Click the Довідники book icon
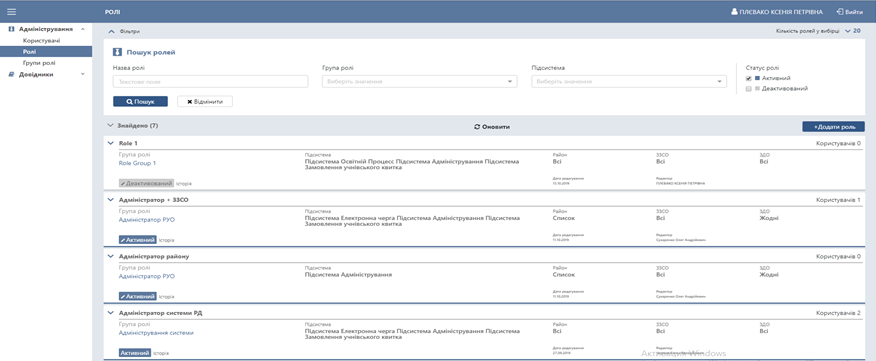876x361 pixels. 12,74
